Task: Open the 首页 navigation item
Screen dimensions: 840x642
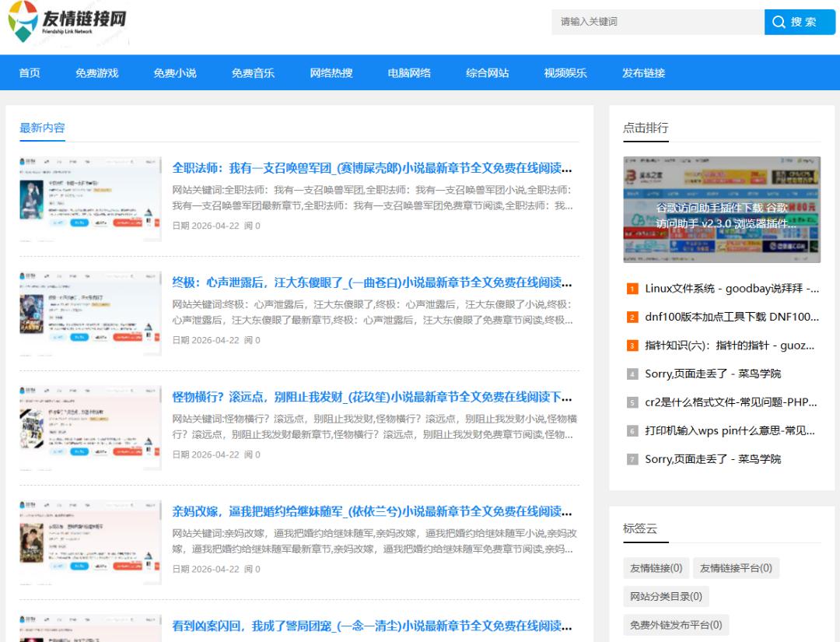Action: pos(30,73)
